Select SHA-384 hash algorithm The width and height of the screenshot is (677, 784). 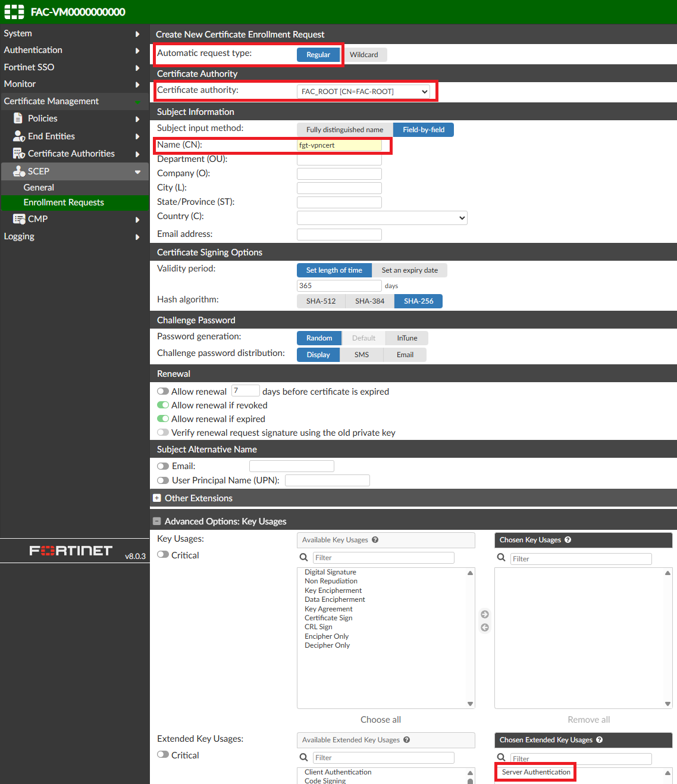click(x=370, y=301)
